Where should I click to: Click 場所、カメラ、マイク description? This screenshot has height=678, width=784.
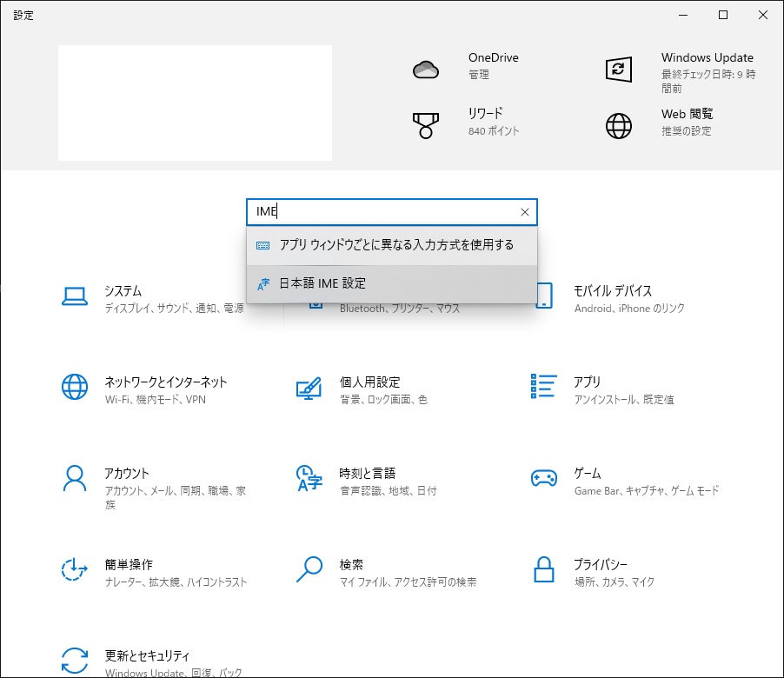tap(614, 582)
